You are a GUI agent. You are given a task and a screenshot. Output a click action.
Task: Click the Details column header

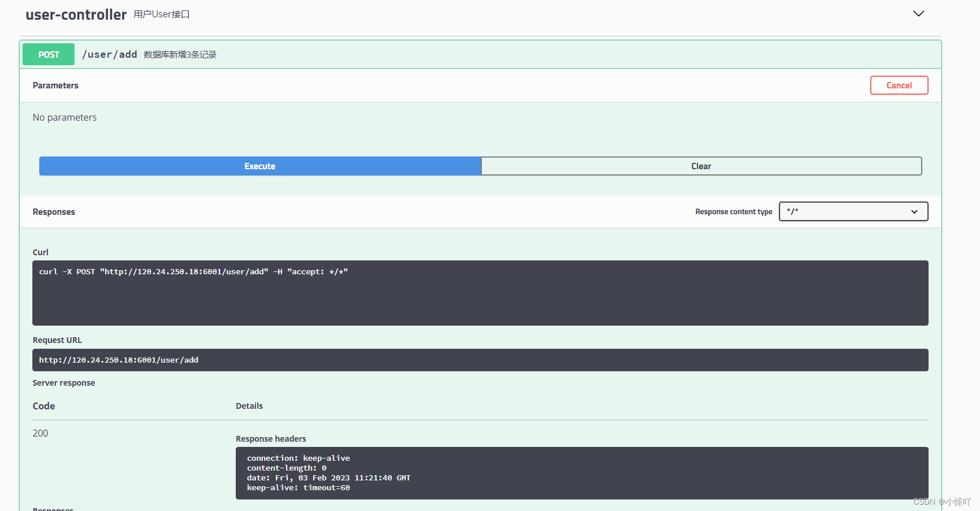249,406
